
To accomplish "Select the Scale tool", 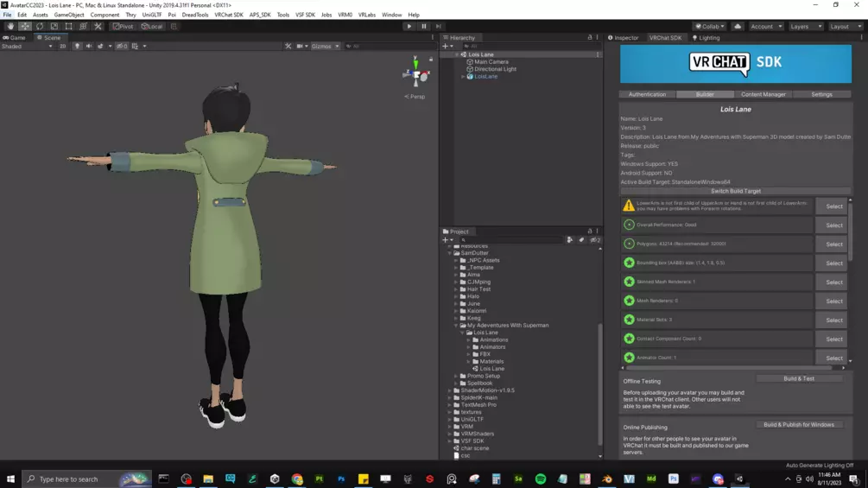I will click(54, 26).
